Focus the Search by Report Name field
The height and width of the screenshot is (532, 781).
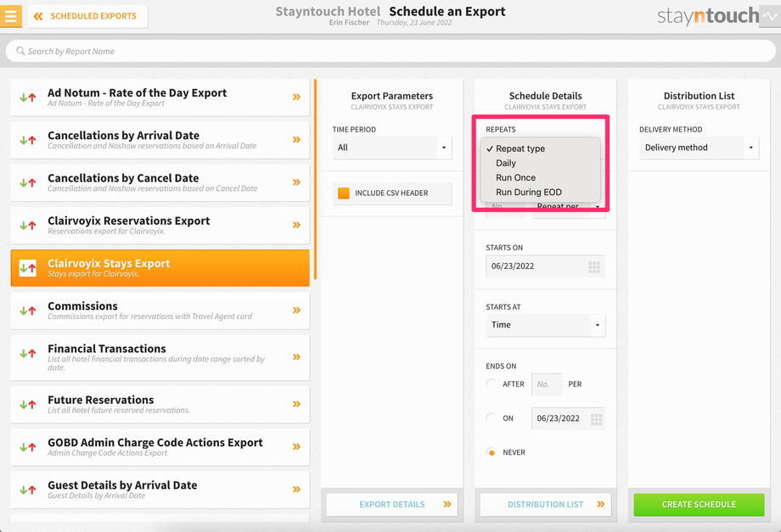point(390,51)
